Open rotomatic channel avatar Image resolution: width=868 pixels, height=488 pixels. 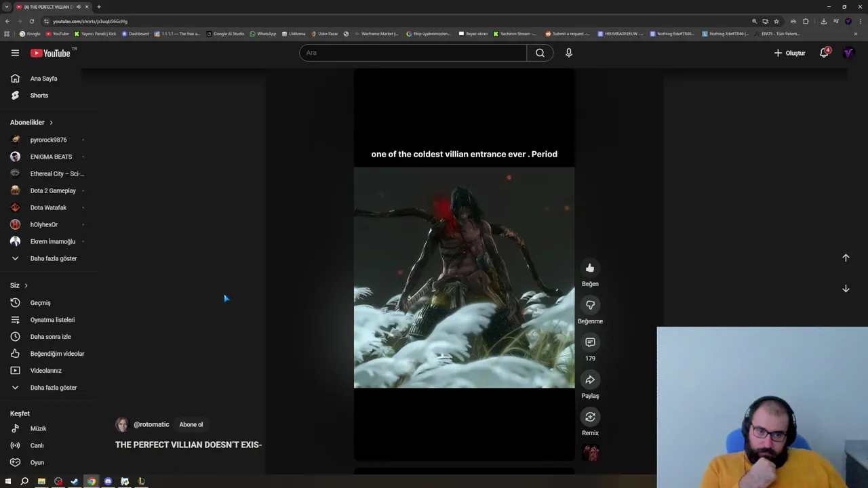point(121,424)
